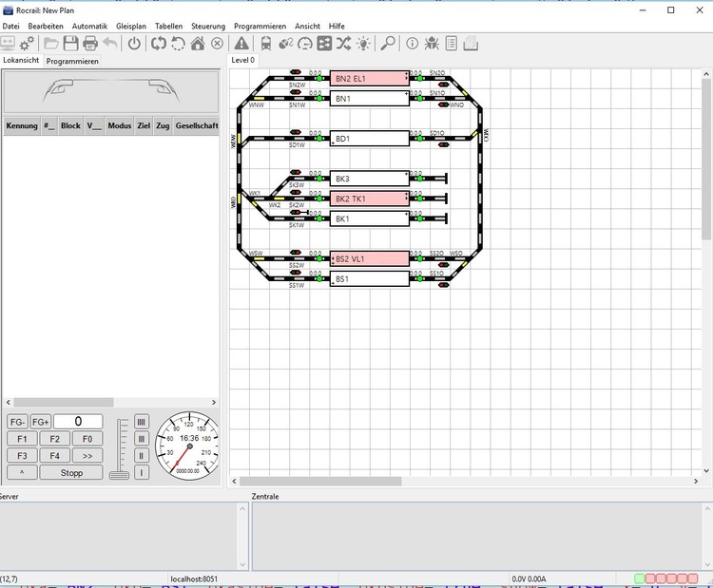Click the save plan floppy disk icon
The width and height of the screenshot is (713, 588).
(71, 43)
